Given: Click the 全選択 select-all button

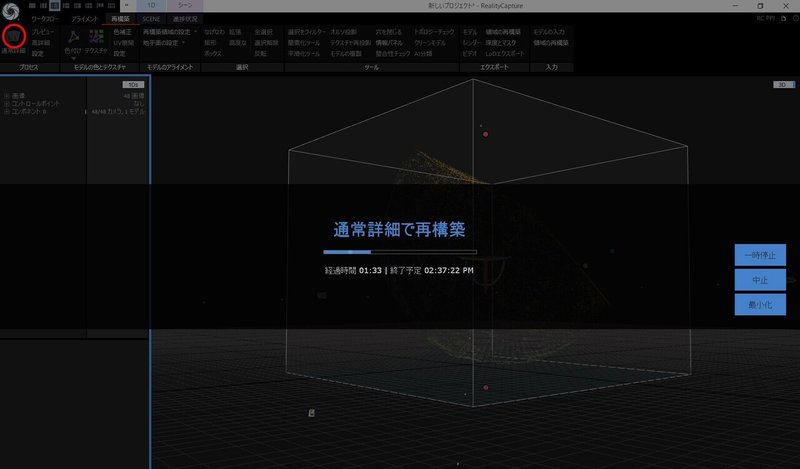Looking at the screenshot, I should coord(263,32).
